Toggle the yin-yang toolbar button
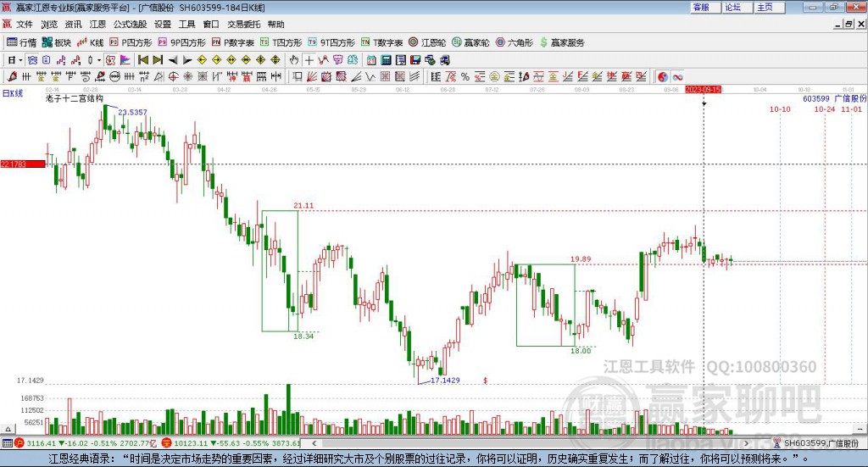868x467 pixels. click(x=663, y=77)
